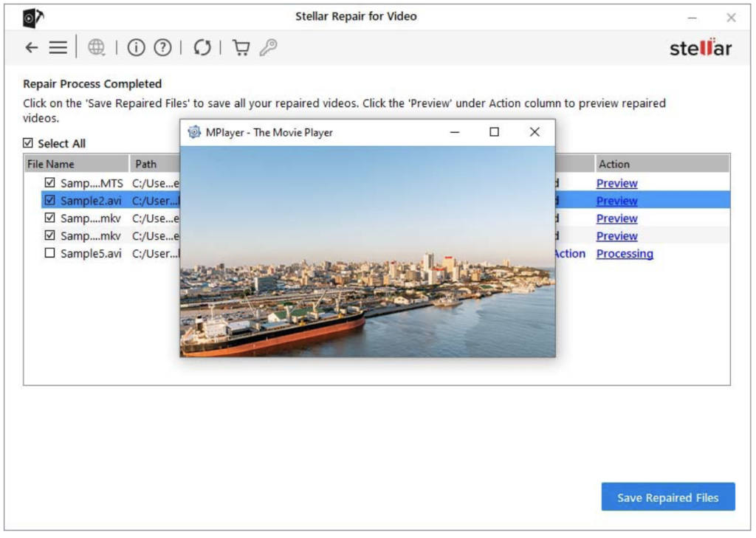Click the update refresh icon
Image resolution: width=756 pixels, height=538 pixels.
point(202,48)
